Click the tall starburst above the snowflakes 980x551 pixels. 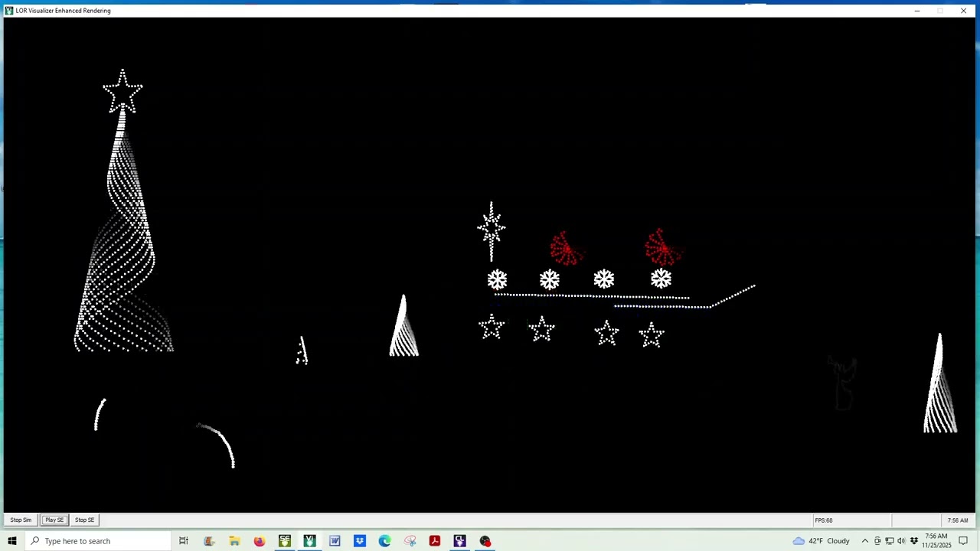pyautogui.click(x=492, y=231)
